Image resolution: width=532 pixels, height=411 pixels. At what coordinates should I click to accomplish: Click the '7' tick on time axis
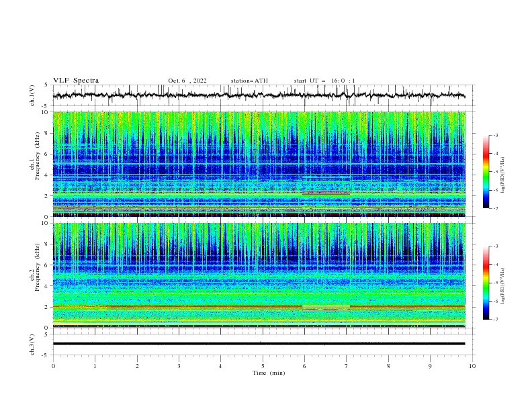(x=347, y=366)
